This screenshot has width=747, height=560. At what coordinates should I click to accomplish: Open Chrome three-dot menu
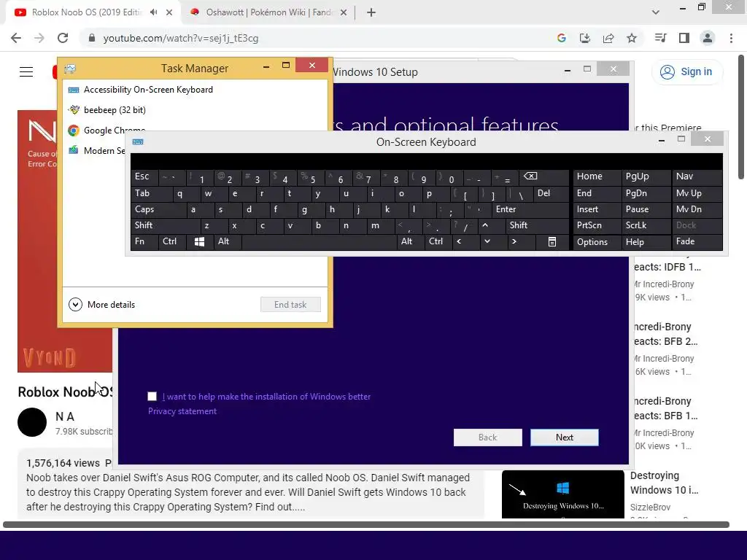tap(731, 38)
